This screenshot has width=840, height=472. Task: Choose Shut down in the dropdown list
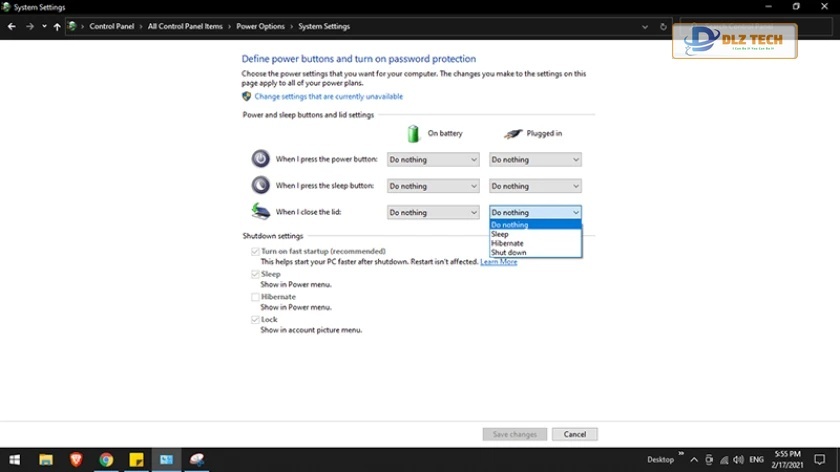[508, 253]
